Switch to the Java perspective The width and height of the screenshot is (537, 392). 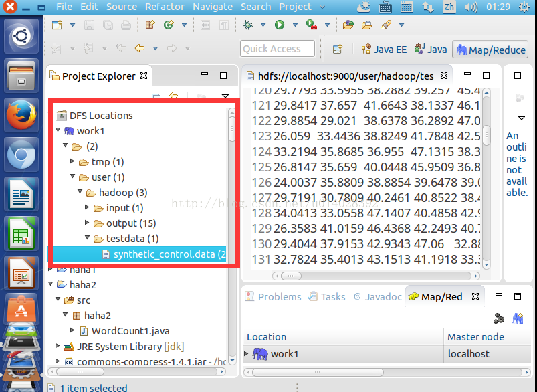pyautogui.click(x=431, y=50)
